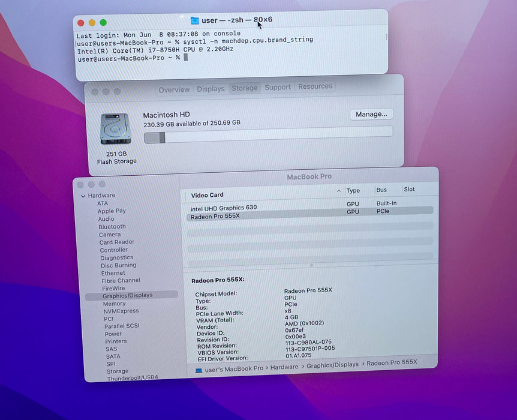Collapse the Hardware section in sidebar

[x=83, y=196]
